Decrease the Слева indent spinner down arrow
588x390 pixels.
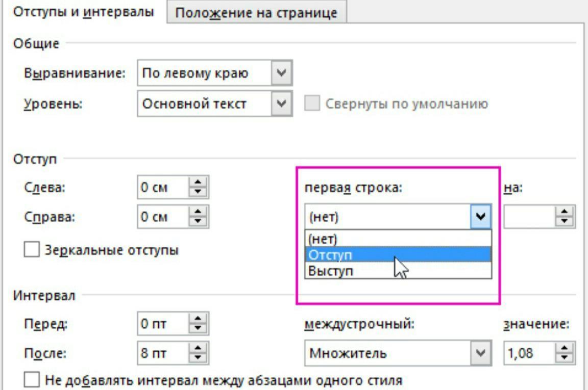pos(198,192)
